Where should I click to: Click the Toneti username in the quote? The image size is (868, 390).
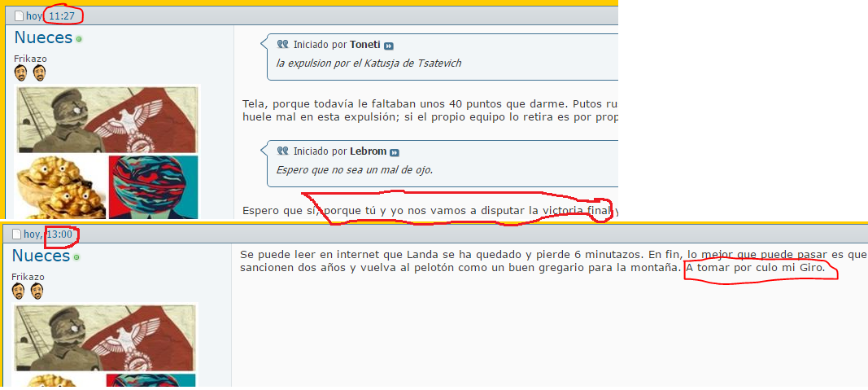(365, 45)
